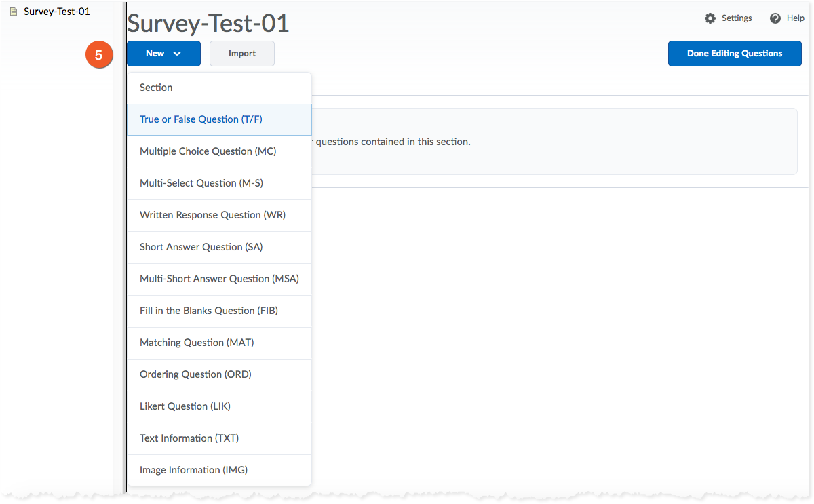Click the orange step 5 badge
The width and height of the screenshot is (814, 504).
98,55
